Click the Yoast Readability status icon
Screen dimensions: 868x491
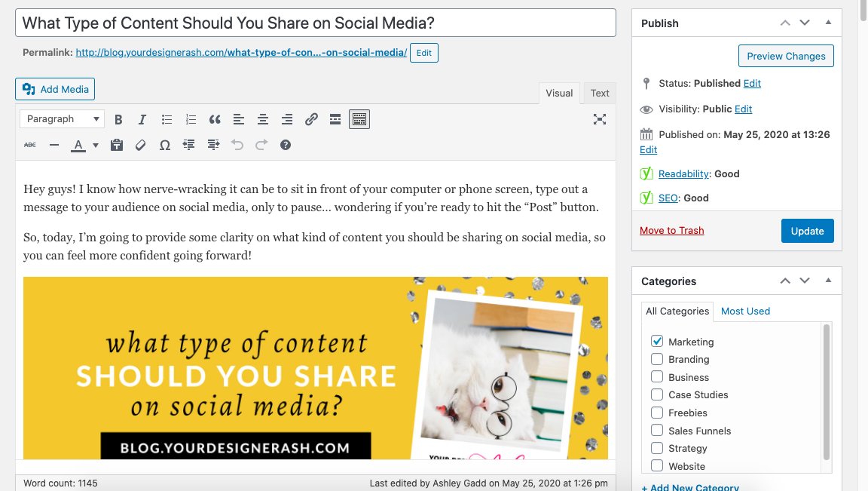click(646, 174)
